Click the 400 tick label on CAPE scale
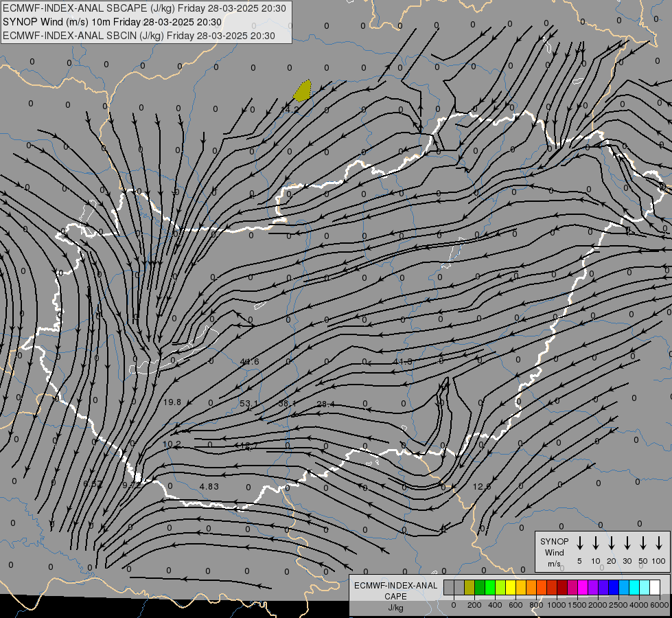The height and width of the screenshot is (618, 672). point(495,605)
